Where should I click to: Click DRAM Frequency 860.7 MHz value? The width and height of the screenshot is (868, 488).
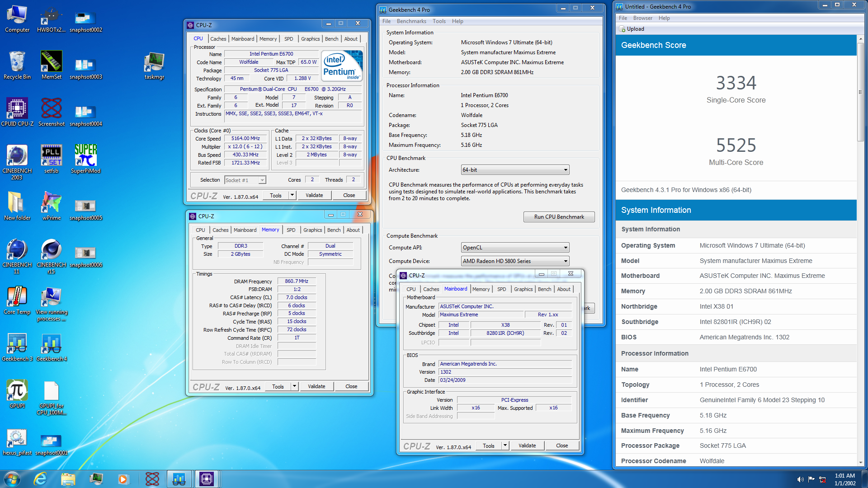coord(296,281)
